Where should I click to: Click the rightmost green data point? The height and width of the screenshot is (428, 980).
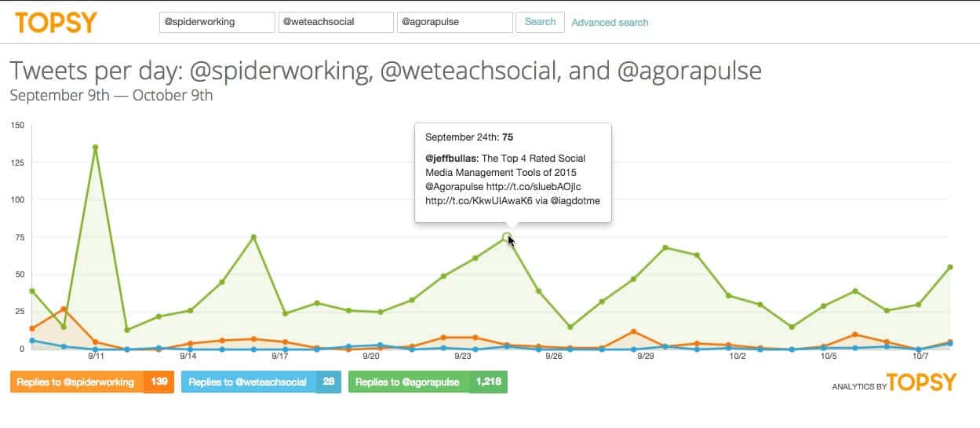(x=949, y=268)
